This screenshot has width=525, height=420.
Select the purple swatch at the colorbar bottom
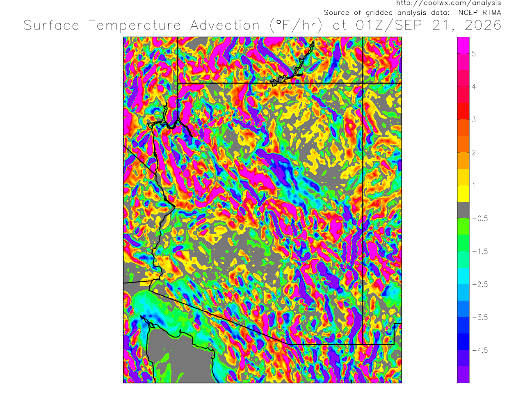(x=463, y=374)
